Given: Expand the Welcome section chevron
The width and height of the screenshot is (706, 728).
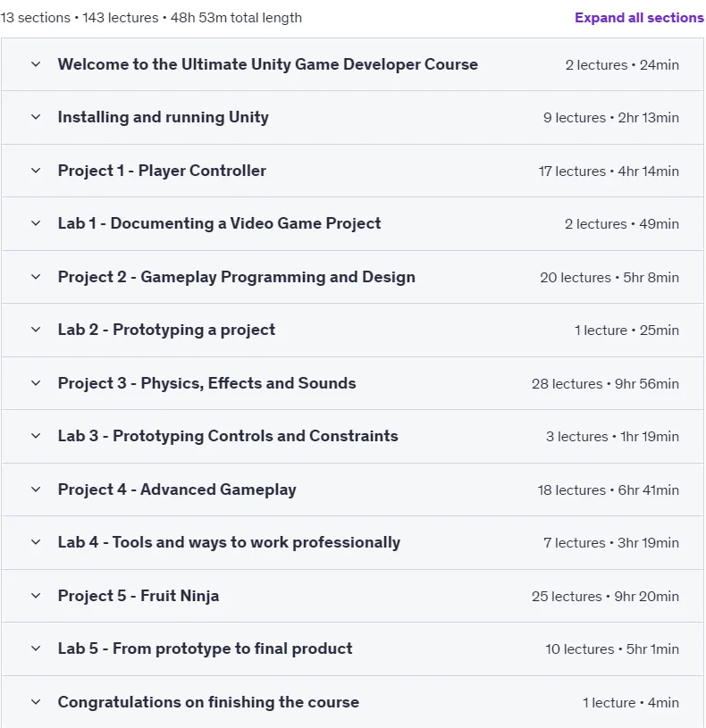Looking at the screenshot, I should coord(36,64).
